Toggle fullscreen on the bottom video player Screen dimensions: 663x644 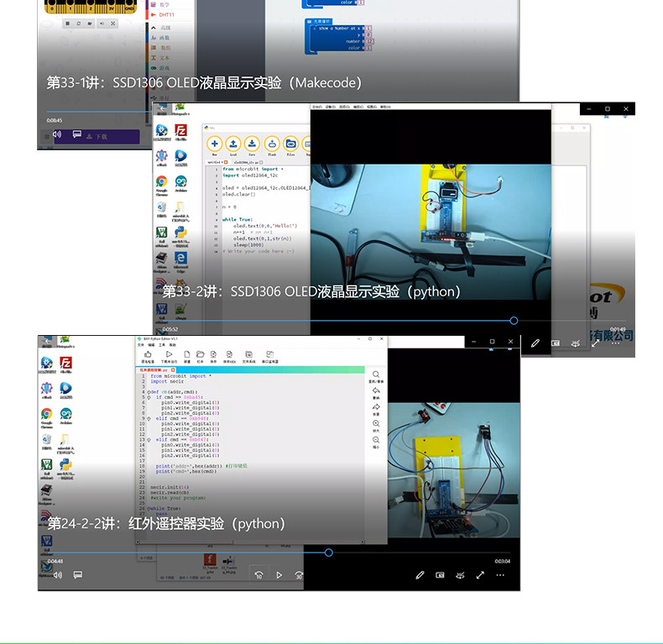click(480, 575)
